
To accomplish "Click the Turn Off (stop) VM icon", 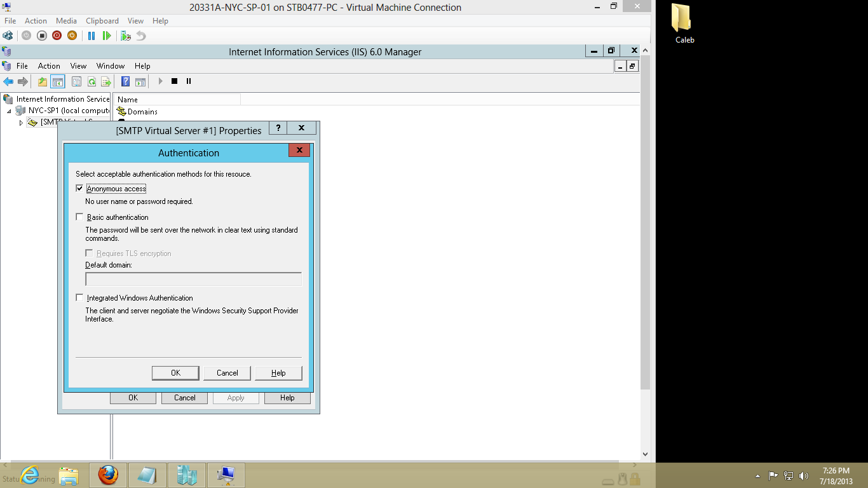I will coord(42,36).
